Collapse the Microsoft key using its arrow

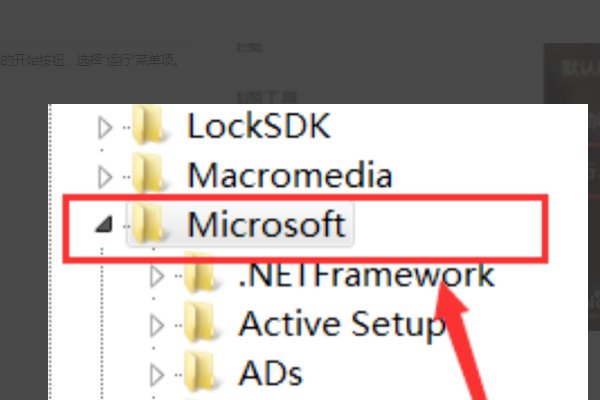click(x=104, y=225)
